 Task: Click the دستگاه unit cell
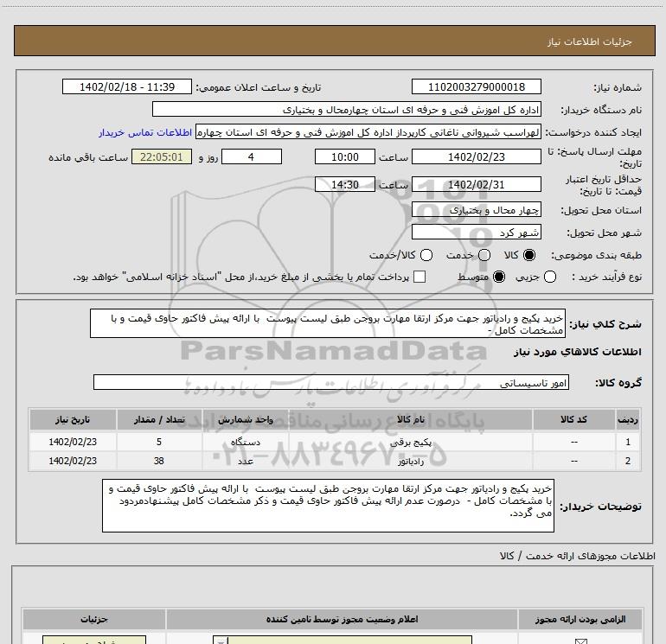246,443
